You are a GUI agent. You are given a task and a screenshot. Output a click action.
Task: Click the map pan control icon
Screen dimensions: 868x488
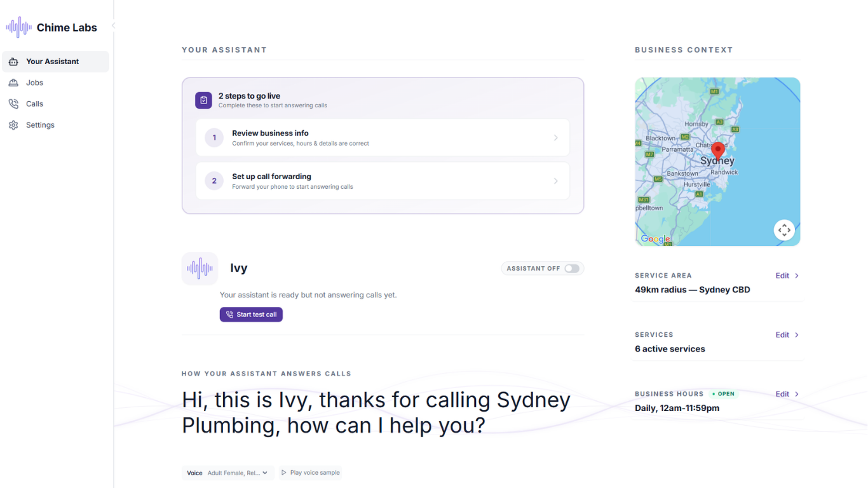coord(784,230)
